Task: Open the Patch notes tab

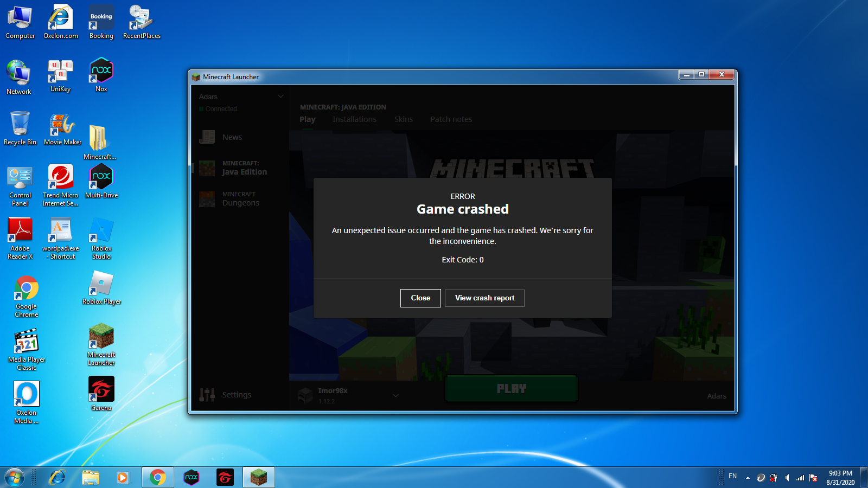Action: [x=451, y=119]
